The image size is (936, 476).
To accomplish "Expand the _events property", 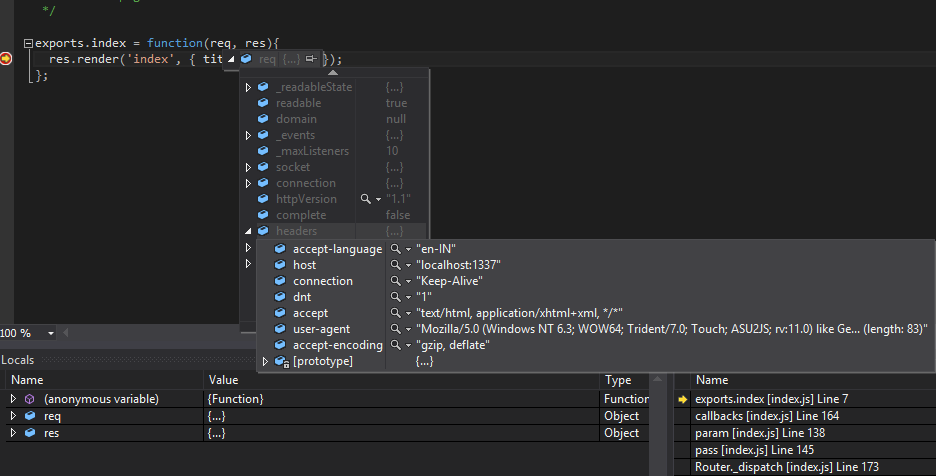I will click(248, 136).
